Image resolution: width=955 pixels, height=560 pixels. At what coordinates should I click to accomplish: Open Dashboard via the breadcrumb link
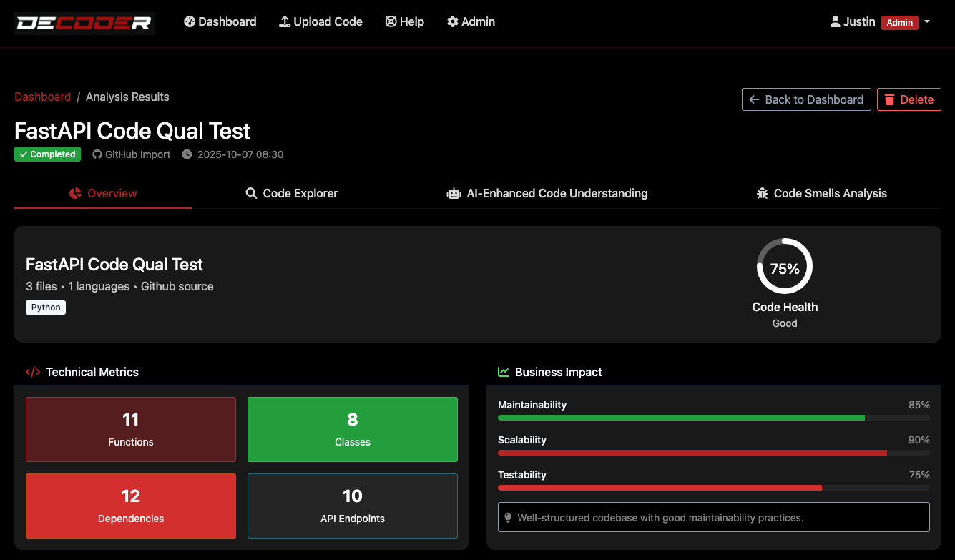[x=42, y=97]
